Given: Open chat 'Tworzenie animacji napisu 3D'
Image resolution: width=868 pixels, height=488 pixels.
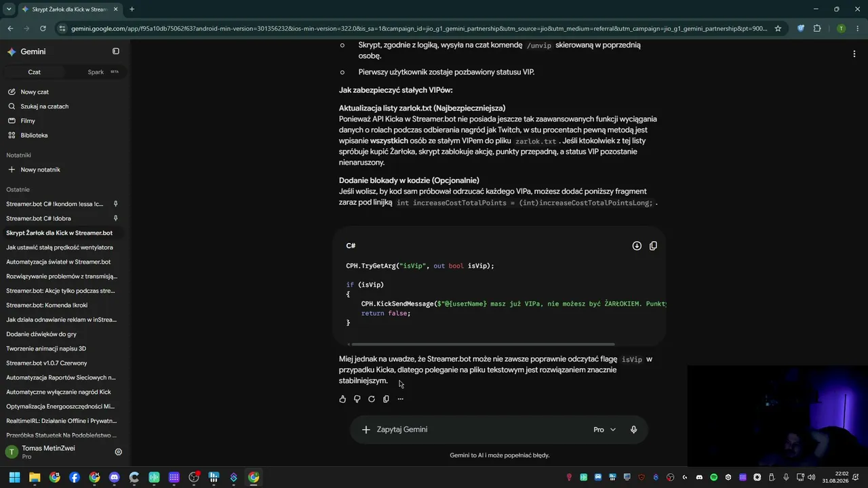Looking at the screenshot, I should pos(46,348).
